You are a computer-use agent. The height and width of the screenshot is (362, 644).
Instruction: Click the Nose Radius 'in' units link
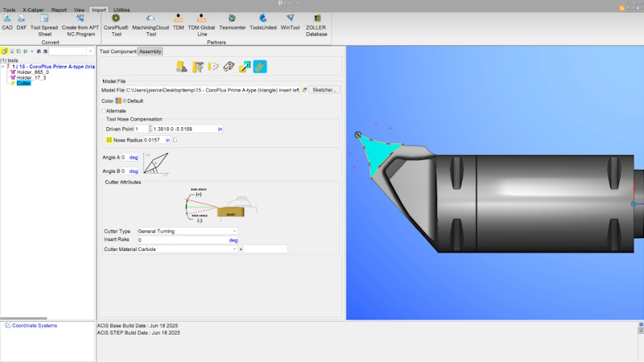[x=167, y=140]
